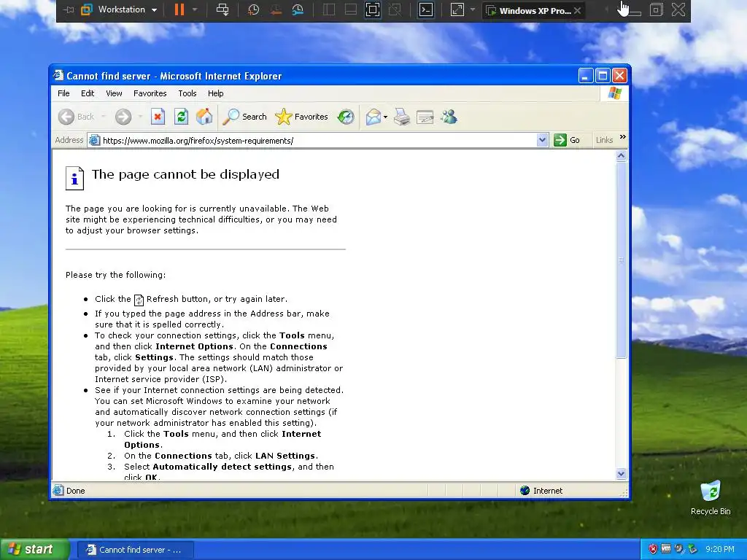Revert to the previous VM snapshot
Image resolution: width=747 pixels, height=560 pixels.
tap(275, 9)
